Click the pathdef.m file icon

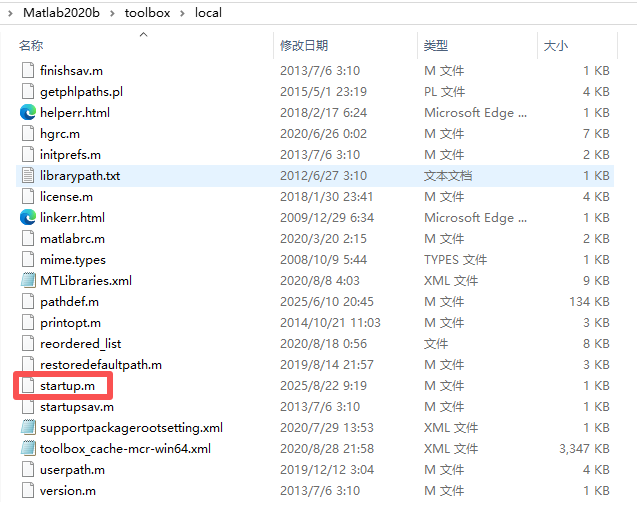click(x=28, y=302)
